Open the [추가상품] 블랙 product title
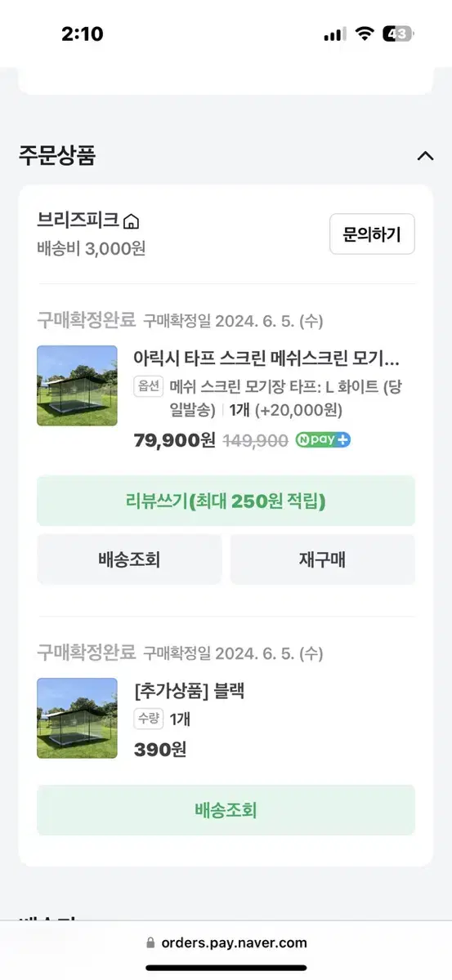 (x=190, y=691)
